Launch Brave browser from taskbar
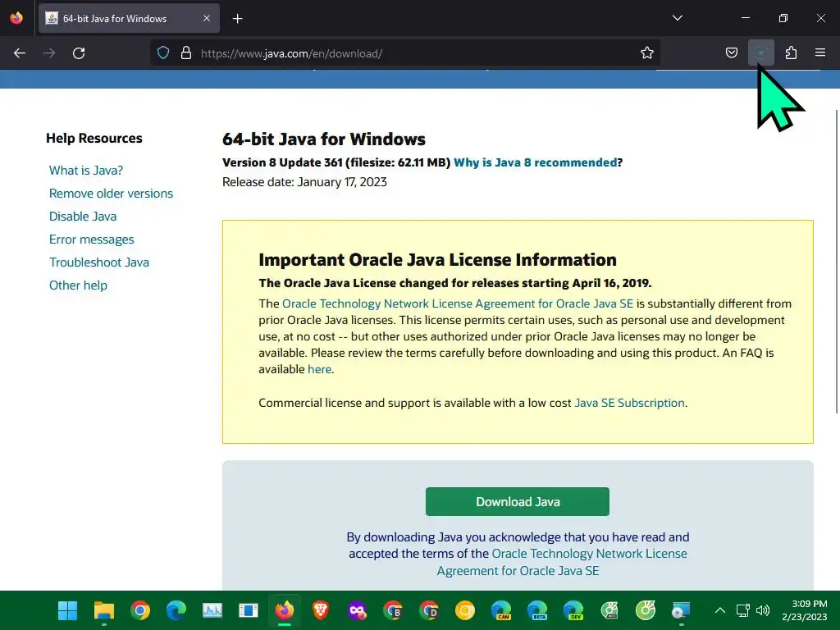The width and height of the screenshot is (840, 630). [x=321, y=610]
